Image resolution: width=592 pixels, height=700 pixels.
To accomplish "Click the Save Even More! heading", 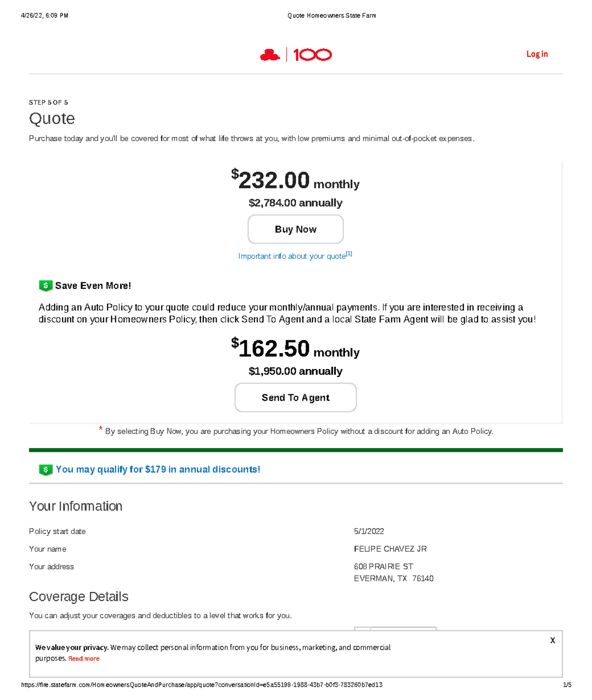I will [93, 286].
